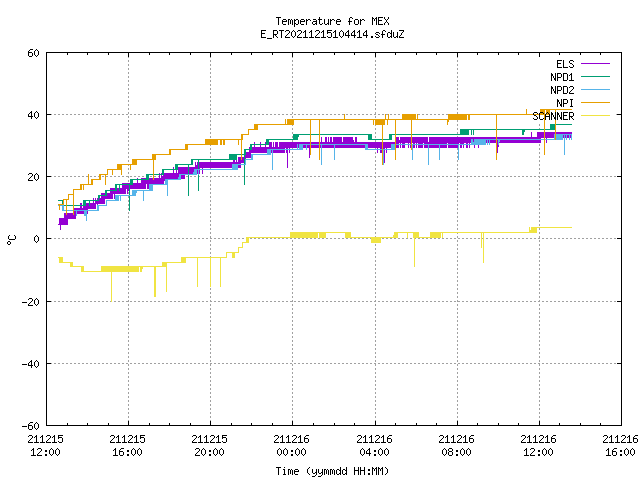The height and width of the screenshot is (480, 640).
Task: Click the x-axis label '211216 08:00'
Action: point(456,446)
